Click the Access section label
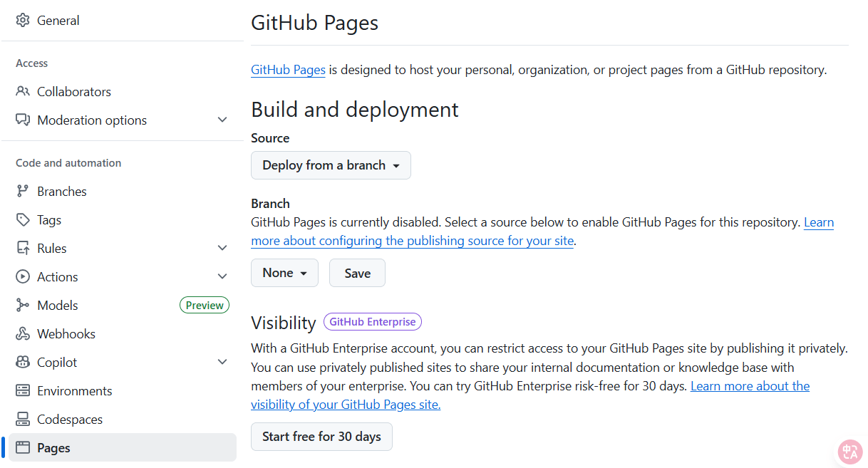The height and width of the screenshot is (468, 868). click(31, 63)
